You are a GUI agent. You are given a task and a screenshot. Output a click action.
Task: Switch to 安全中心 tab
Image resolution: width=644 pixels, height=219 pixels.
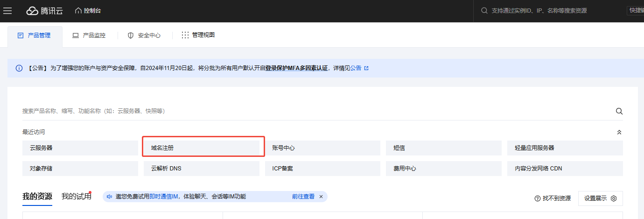point(144,35)
